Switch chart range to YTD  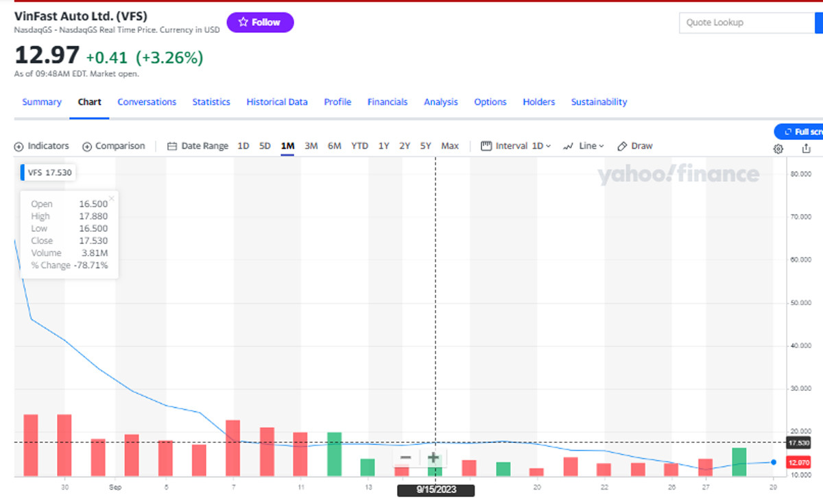pyautogui.click(x=359, y=146)
